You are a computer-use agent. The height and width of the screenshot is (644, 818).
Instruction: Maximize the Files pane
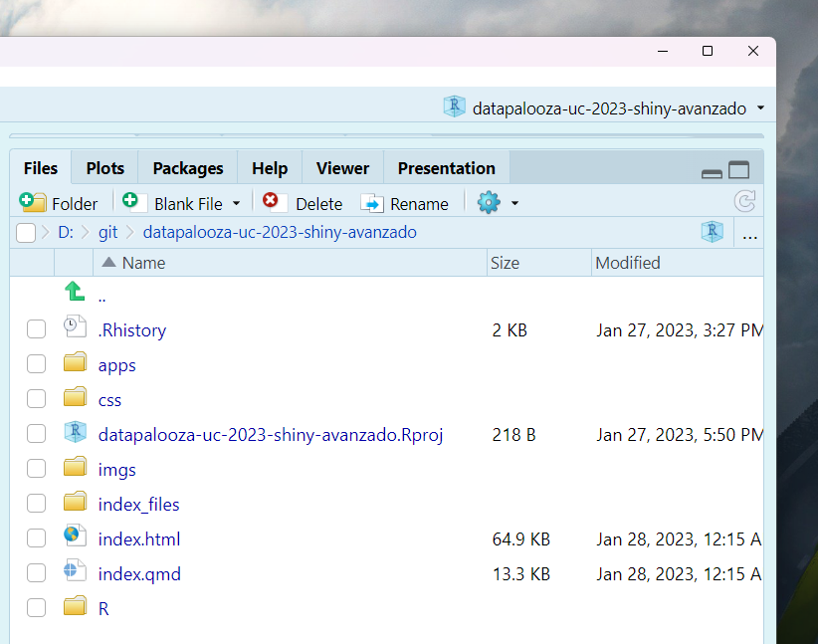738,170
